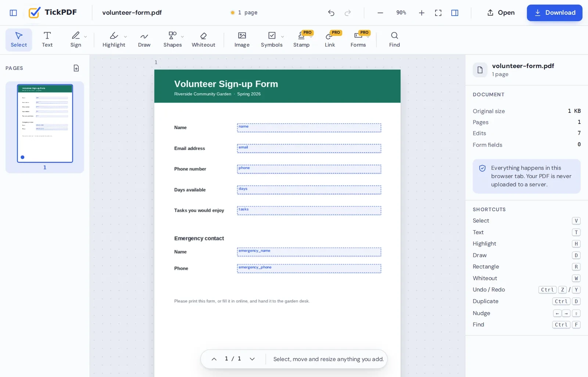Redo the last undone edit

click(x=348, y=13)
